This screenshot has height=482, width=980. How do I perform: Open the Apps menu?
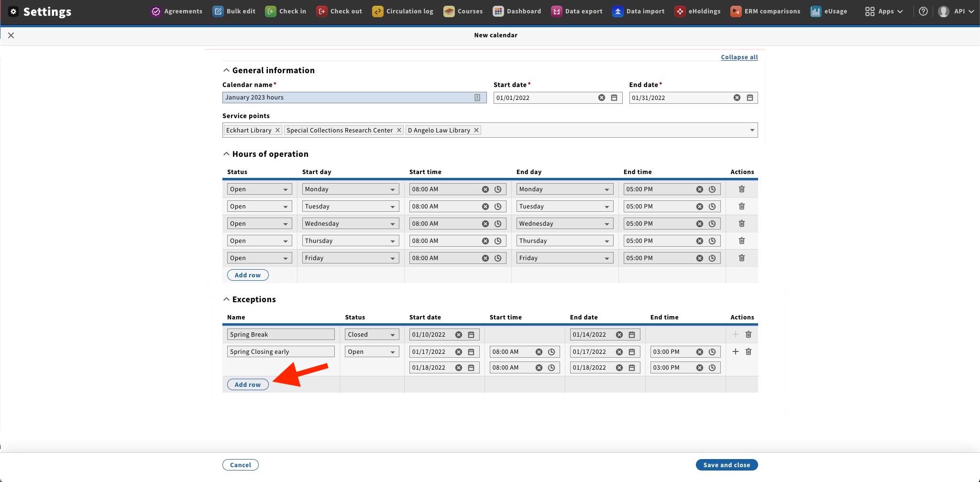[x=884, y=11]
